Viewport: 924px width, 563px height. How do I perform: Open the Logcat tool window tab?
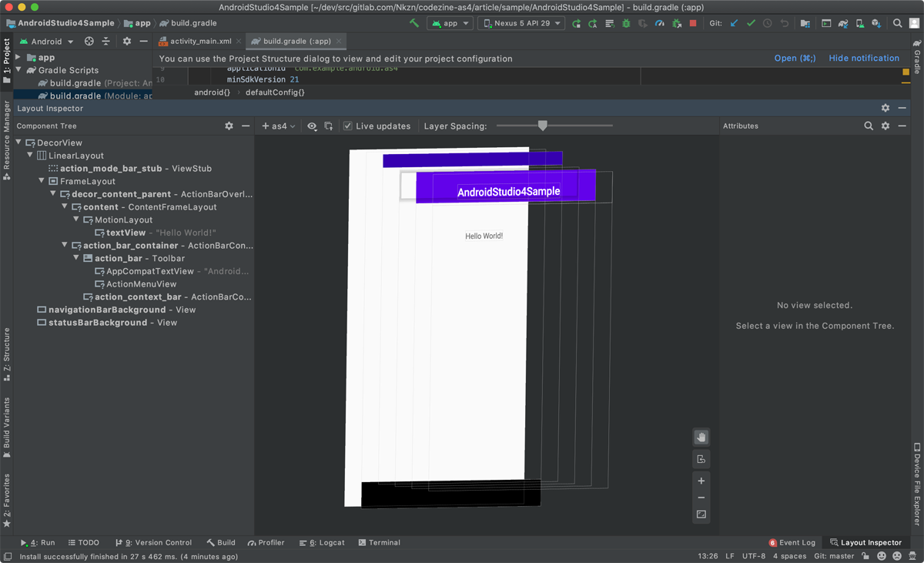pos(322,542)
